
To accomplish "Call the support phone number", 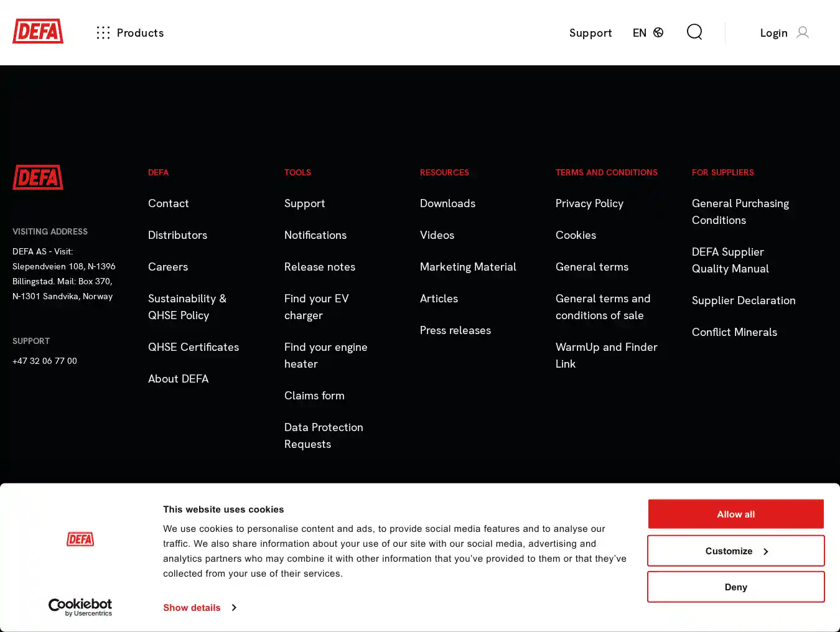I will pyautogui.click(x=45, y=361).
